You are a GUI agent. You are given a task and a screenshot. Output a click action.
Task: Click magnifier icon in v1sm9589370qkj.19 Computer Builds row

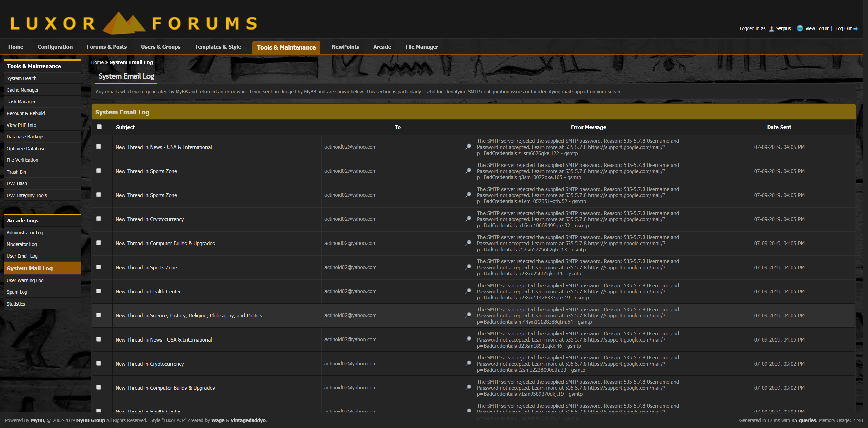pyautogui.click(x=468, y=387)
